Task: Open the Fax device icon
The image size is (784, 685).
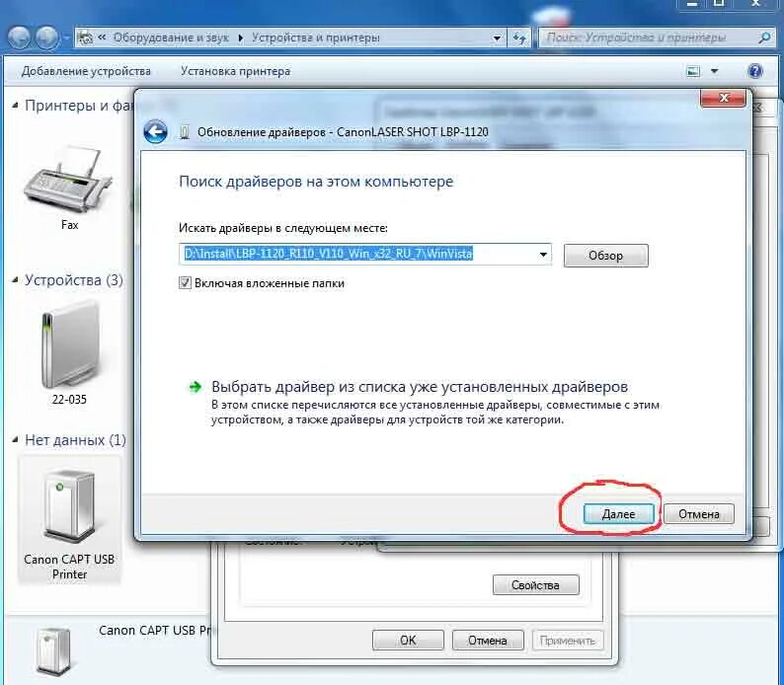Action: [x=68, y=180]
